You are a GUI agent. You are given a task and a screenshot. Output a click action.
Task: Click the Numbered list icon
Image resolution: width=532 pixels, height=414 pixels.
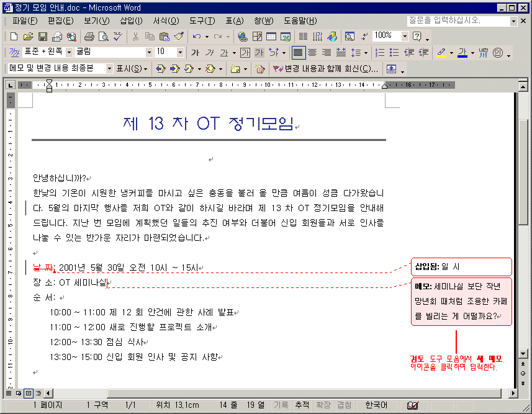[380, 53]
